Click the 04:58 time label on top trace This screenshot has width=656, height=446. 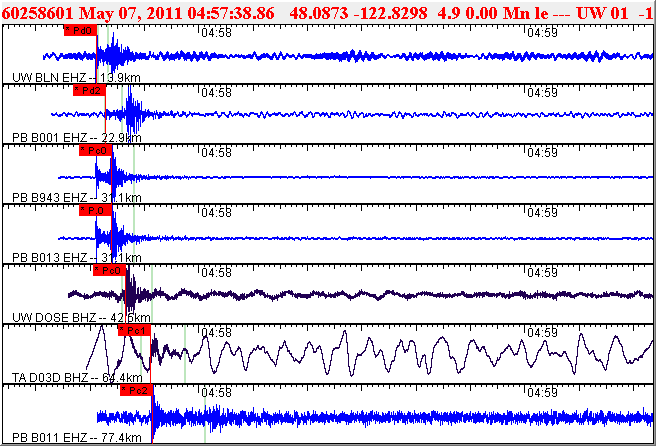[216, 32]
